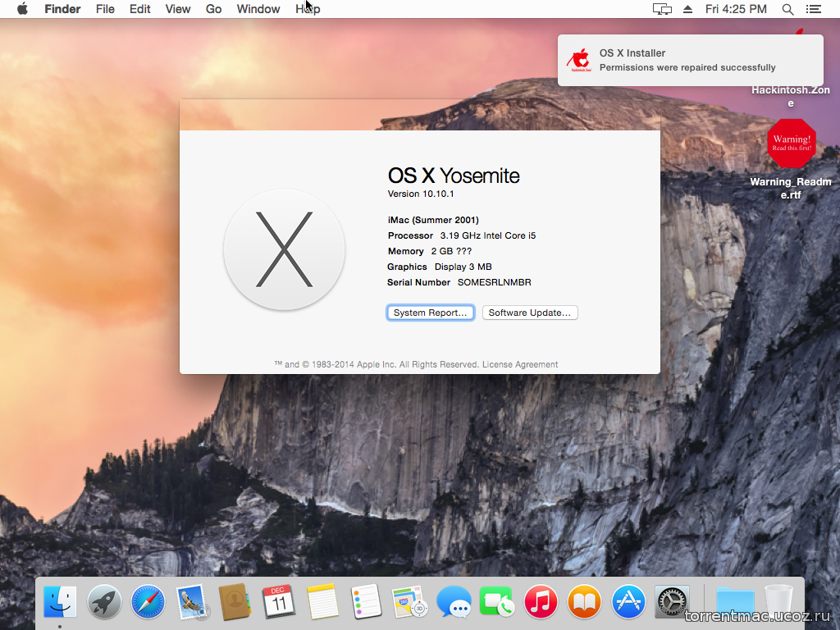Open the License Agreement link
The image size is (840, 630).
(520, 364)
